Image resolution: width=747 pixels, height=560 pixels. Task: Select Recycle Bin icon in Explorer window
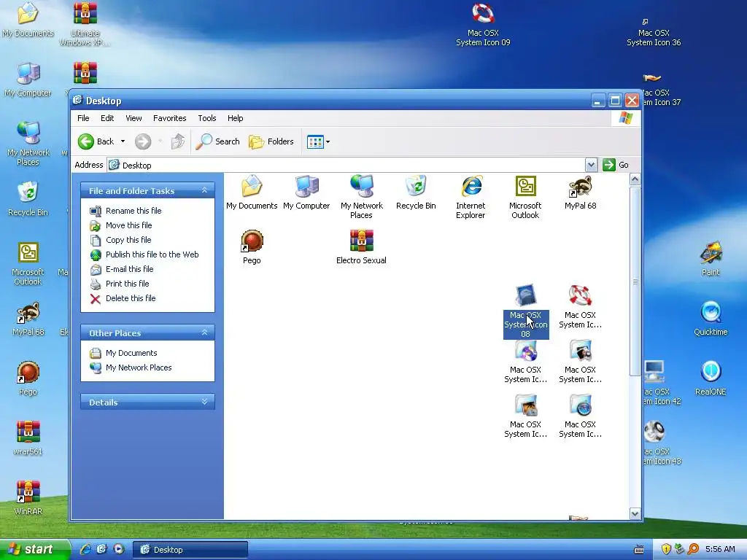click(x=416, y=192)
